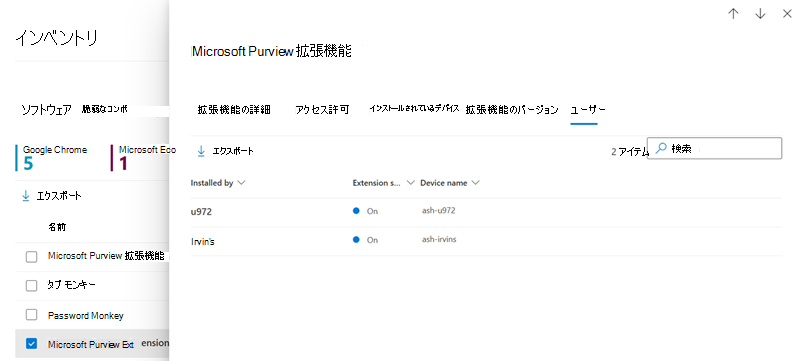Open the 拡張機能の詳細 tab

pyautogui.click(x=234, y=110)
